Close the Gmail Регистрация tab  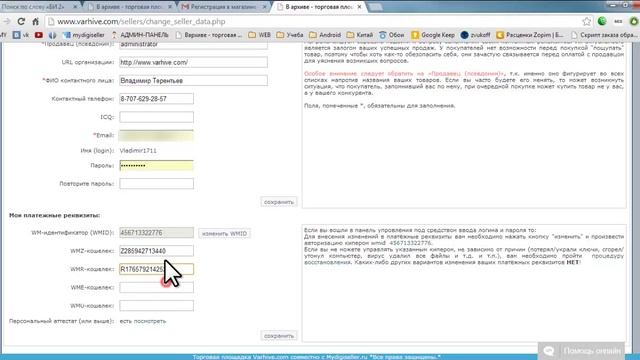click(x=264, y=7)
